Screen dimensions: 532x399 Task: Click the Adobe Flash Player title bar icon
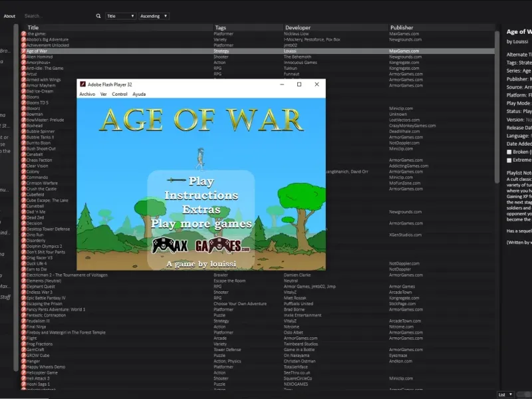[82, 84]
